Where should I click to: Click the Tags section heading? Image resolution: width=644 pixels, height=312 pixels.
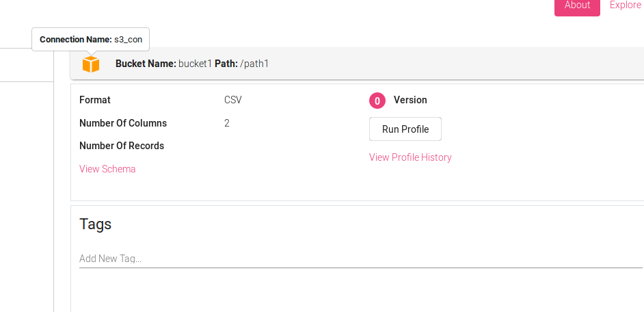click(96, 224)
